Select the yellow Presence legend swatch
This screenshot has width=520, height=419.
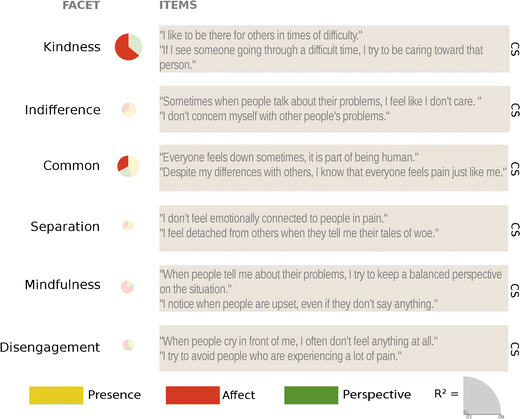pyautogui.click(x=56, y=395)
